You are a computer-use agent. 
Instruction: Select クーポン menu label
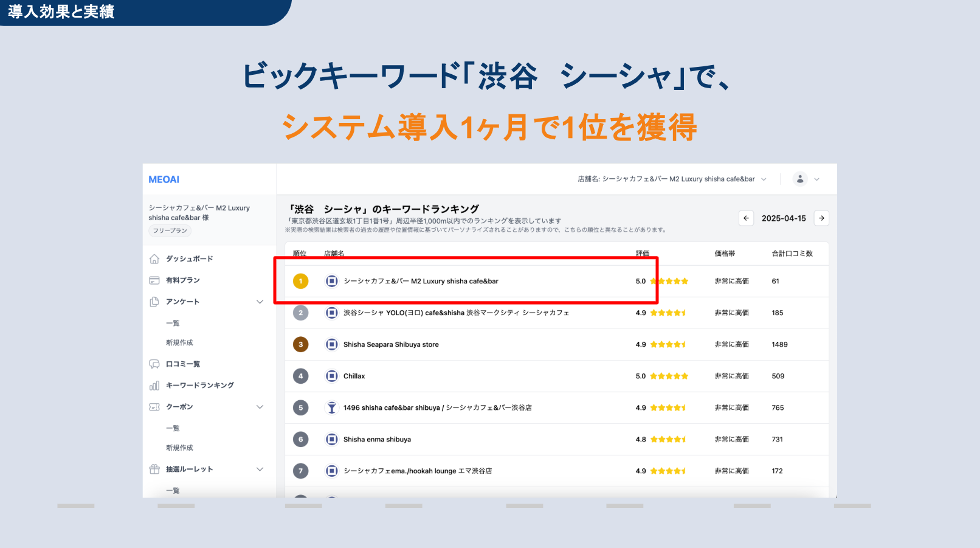[179, 407]
